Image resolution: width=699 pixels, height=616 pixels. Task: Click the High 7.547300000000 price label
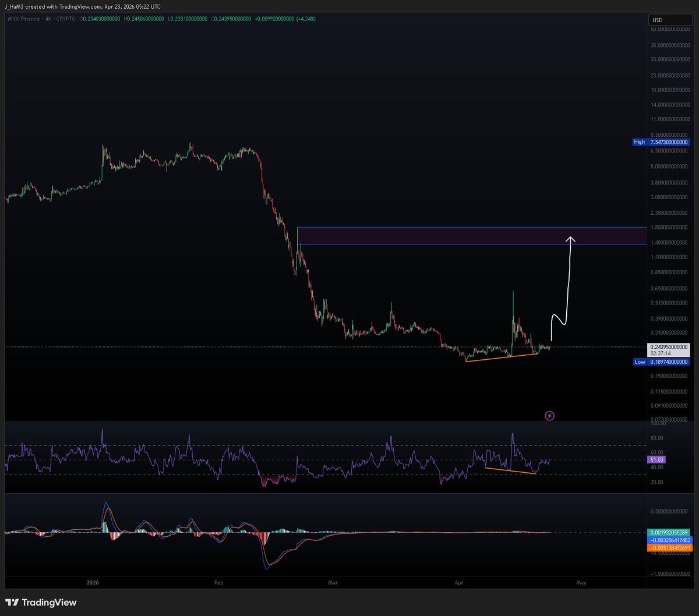click(661, 142)
